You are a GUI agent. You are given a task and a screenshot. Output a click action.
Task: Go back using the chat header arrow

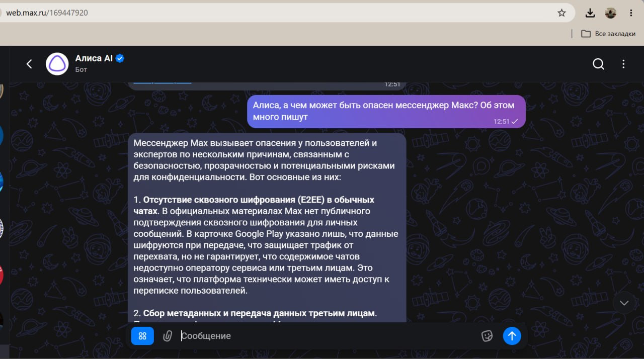point(29,64)
